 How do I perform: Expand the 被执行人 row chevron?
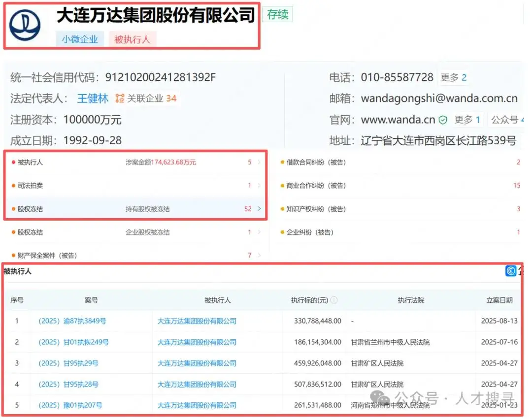[x=260, y=162]
